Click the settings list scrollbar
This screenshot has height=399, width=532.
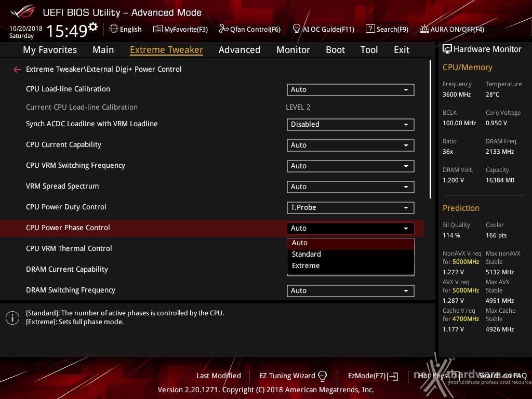click(430, 129)
